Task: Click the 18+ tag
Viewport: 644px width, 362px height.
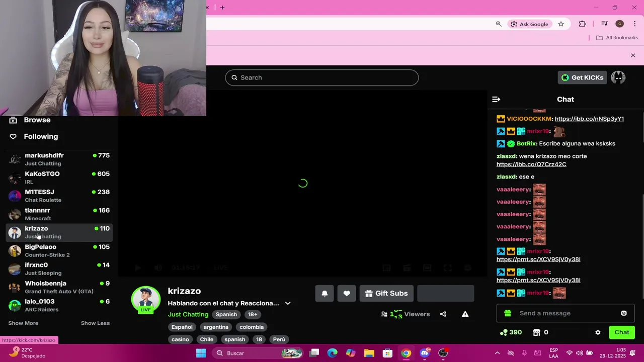Action: pos(253,314)
